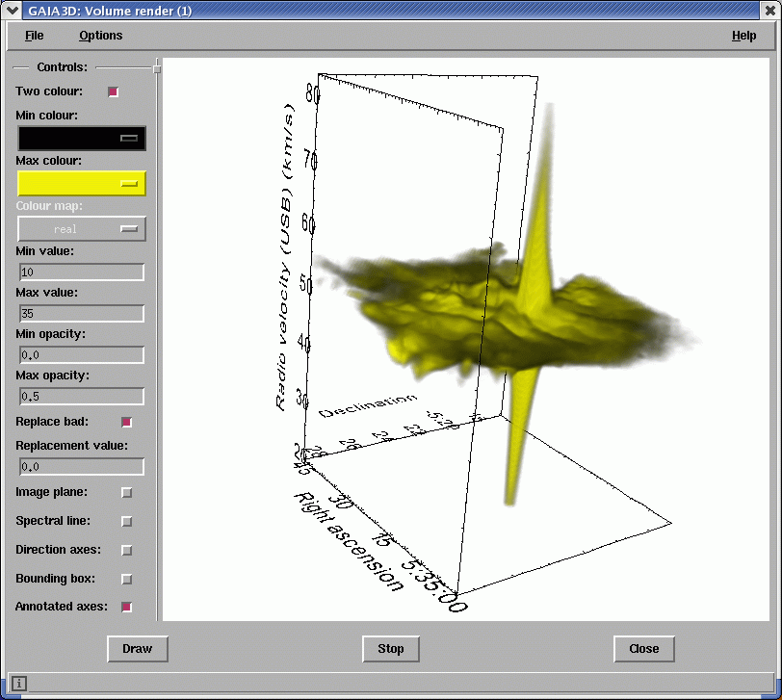Open the Colour map real dropdown
The width and height of the screenshot is (782, 700).
tap(82, 229)
